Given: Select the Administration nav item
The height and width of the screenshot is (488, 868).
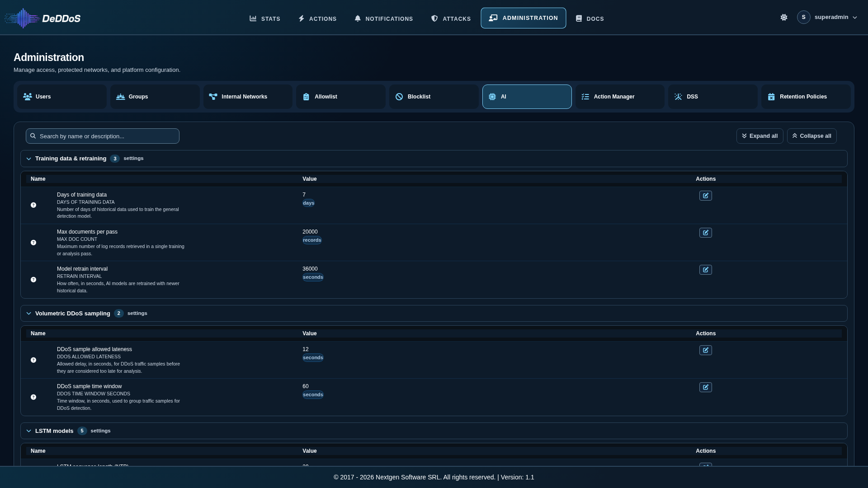Looking at the screenshot, I should pos(523,18).
